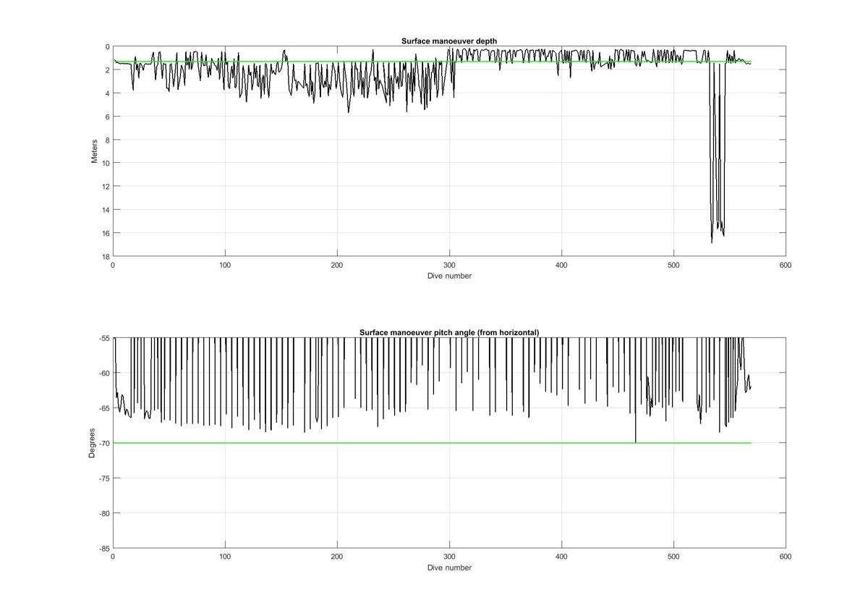Select the green reference line in pitch plot
This screenshot has width=868, height=616.
tap(432, 443)
